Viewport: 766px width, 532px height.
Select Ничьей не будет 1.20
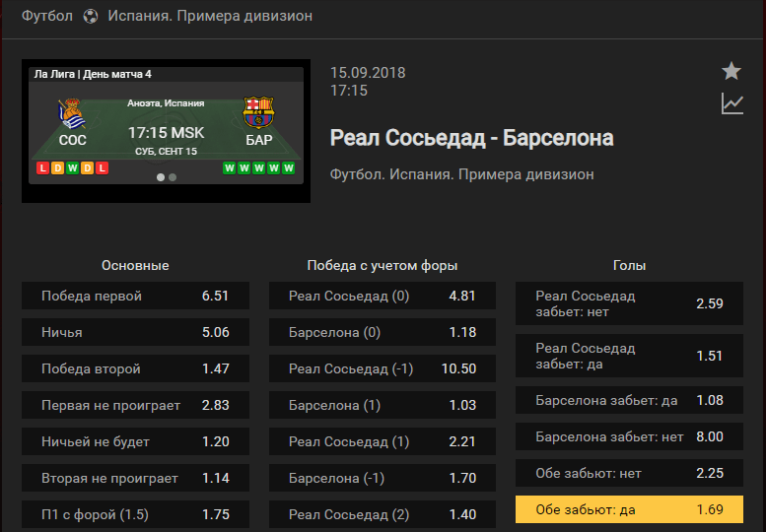tap(135, 441)
